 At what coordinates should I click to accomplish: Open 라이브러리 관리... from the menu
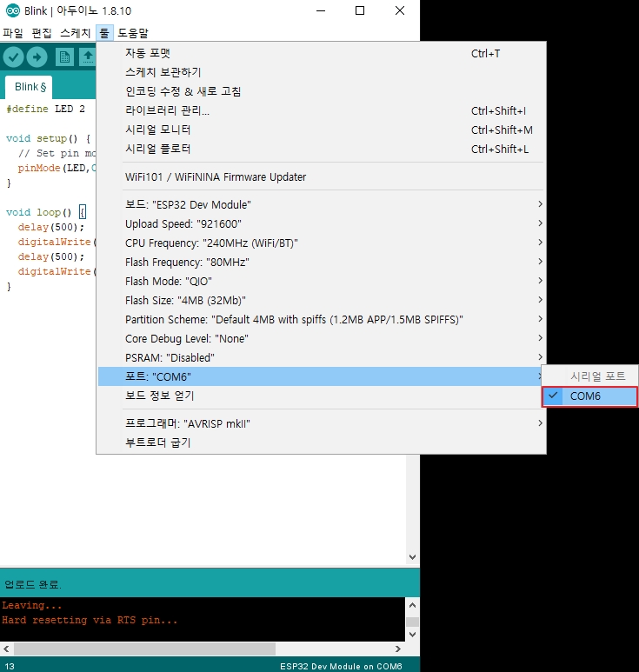(x=322, y=110)
